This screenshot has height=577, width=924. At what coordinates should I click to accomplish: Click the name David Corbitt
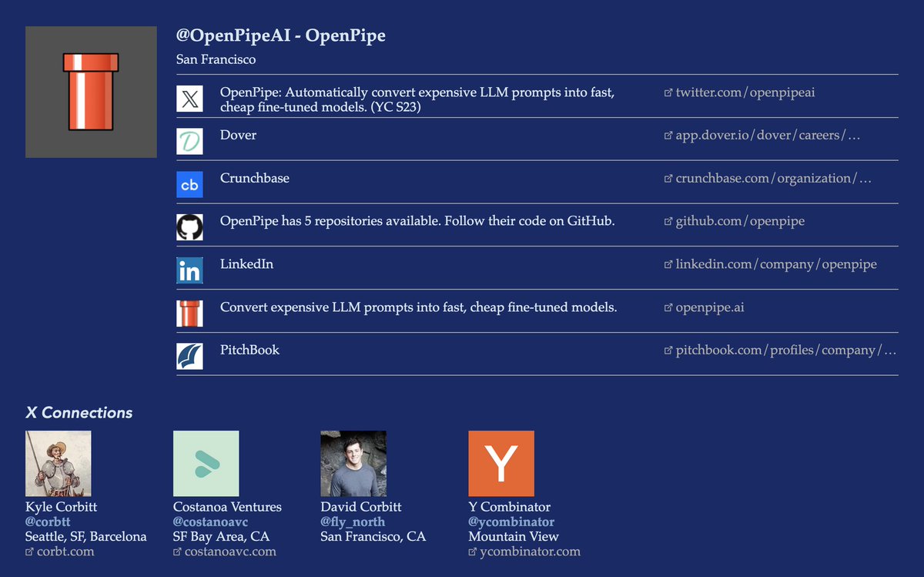(x=361, y=507)
